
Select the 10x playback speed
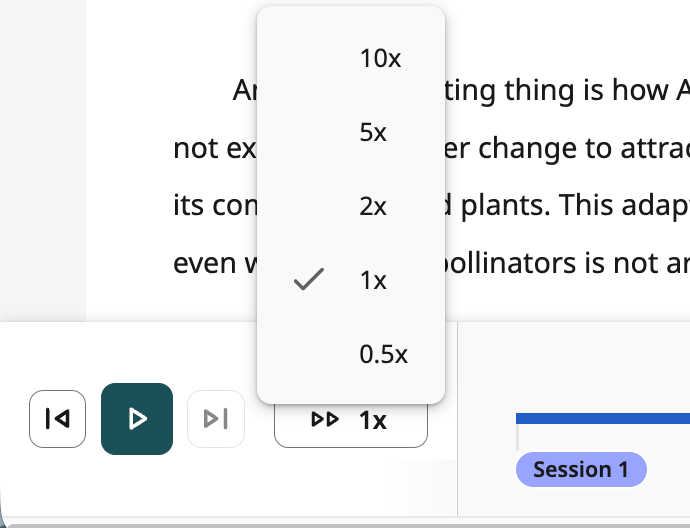[351, 58]
